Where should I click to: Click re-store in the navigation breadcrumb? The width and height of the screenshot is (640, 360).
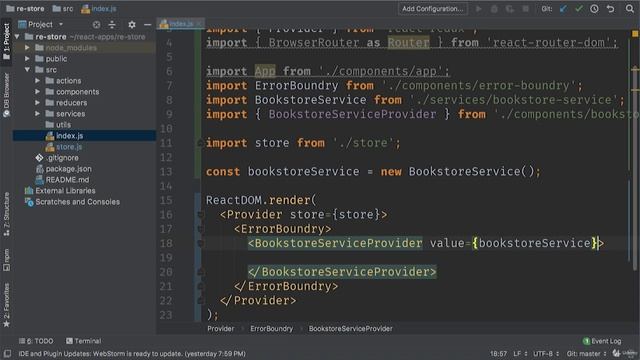click(25, 9)
